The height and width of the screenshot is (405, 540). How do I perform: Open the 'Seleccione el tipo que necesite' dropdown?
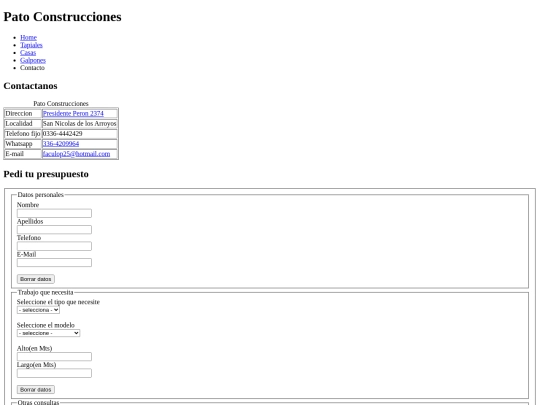[38, 310]
